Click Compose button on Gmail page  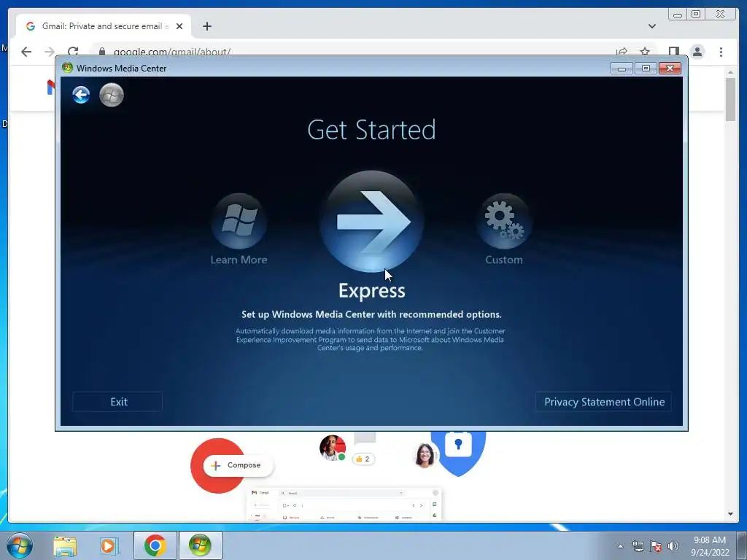click(238, 465)
